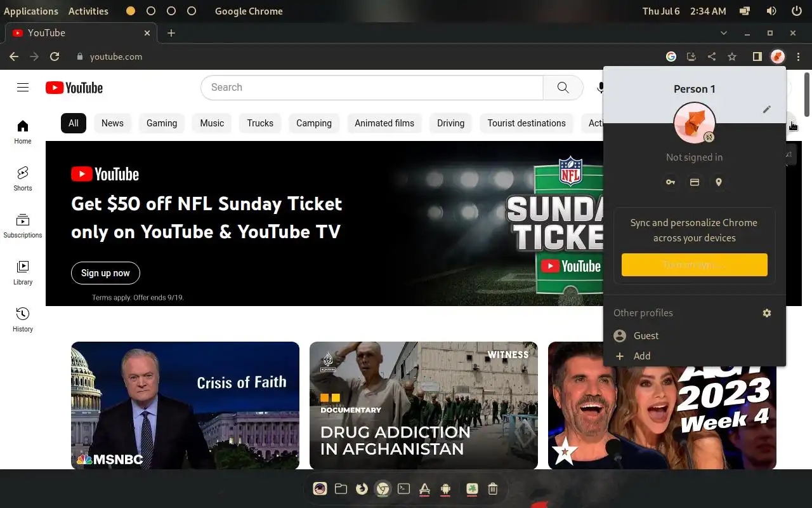Select the Trucks filter chip
Viewport: 812px width, 508px height.
click(x=260, y=123)
